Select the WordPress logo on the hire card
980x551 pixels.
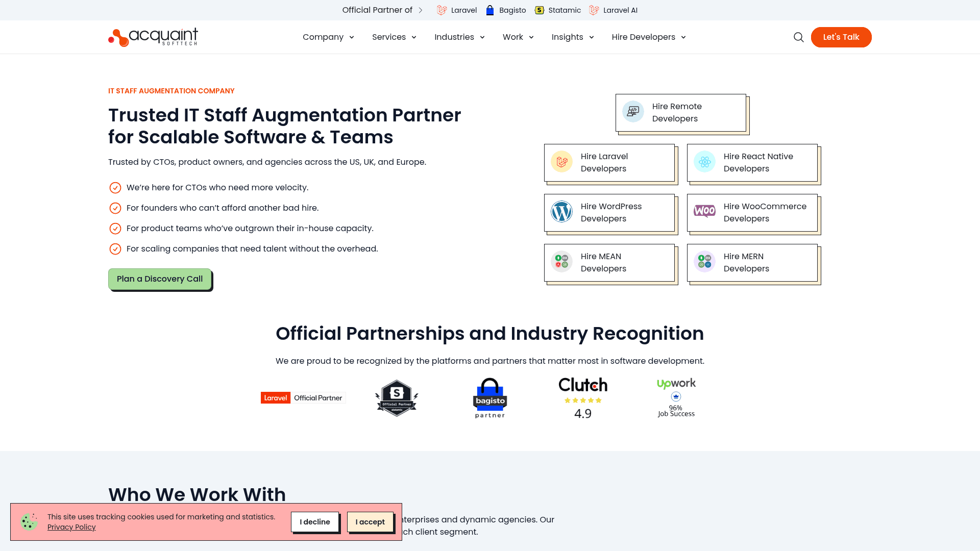point(561,211)
